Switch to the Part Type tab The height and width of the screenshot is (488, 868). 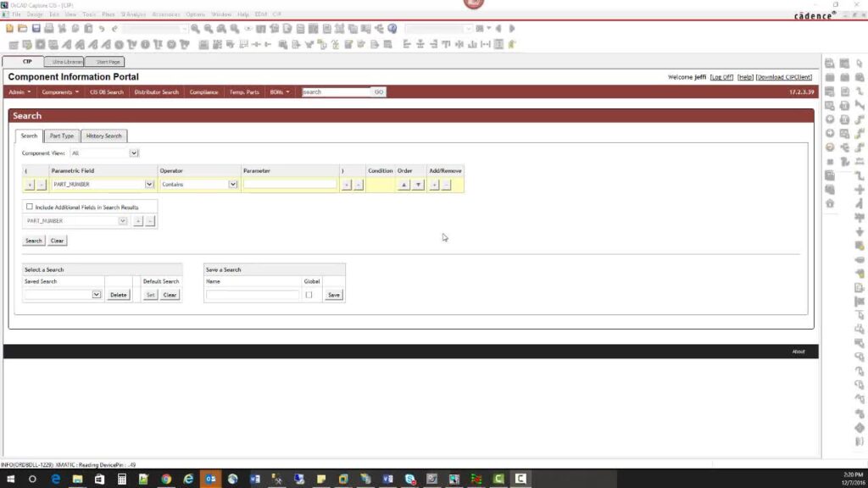click(61, 136)
